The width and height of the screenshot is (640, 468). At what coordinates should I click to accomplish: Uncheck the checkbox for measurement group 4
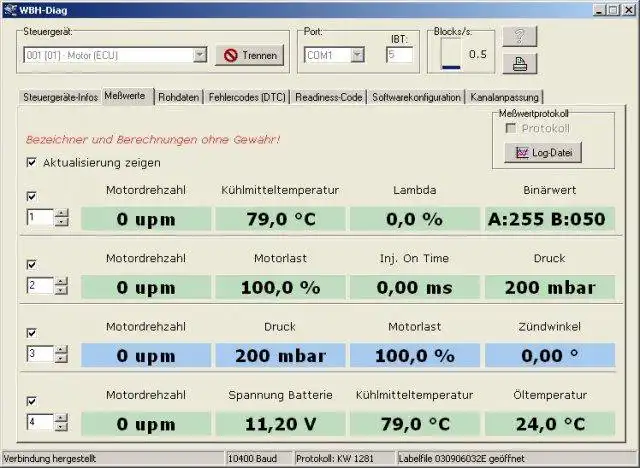point(31,401)
